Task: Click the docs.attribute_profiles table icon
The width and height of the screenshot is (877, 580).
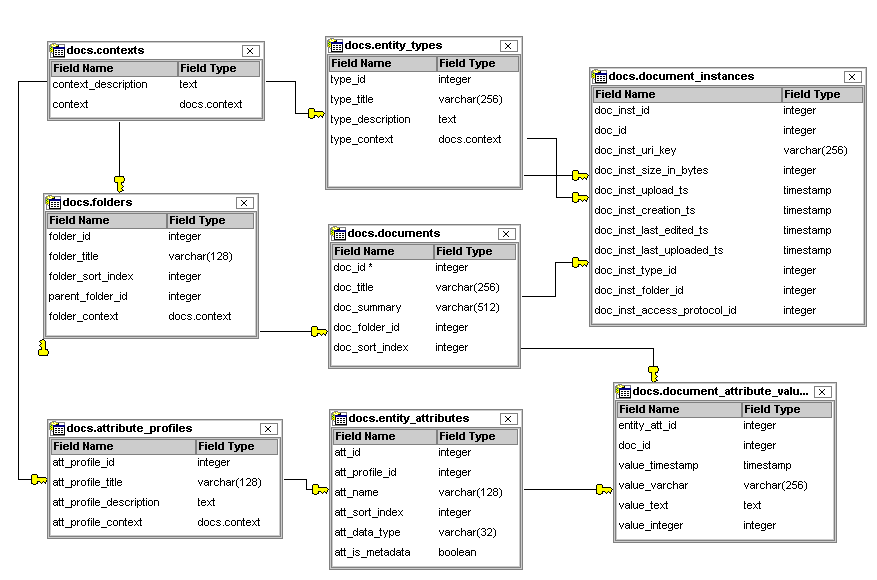Action: point(58,429)
